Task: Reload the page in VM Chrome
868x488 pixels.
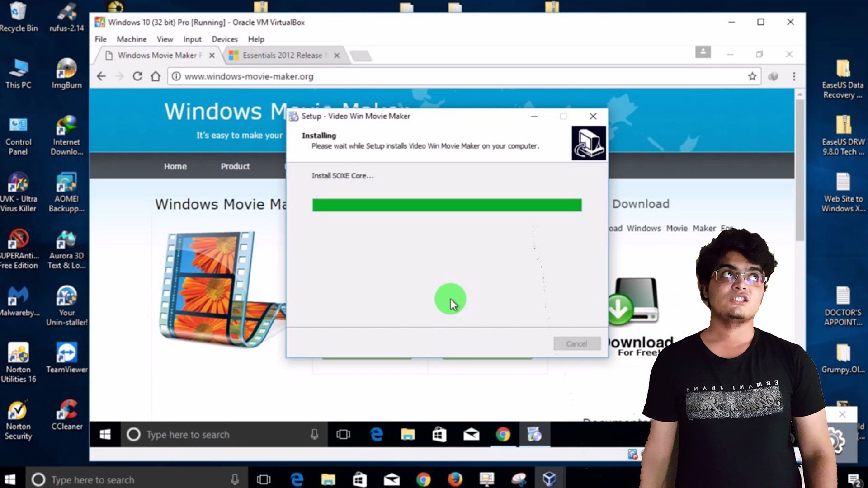Action: (x=137, y=76)
